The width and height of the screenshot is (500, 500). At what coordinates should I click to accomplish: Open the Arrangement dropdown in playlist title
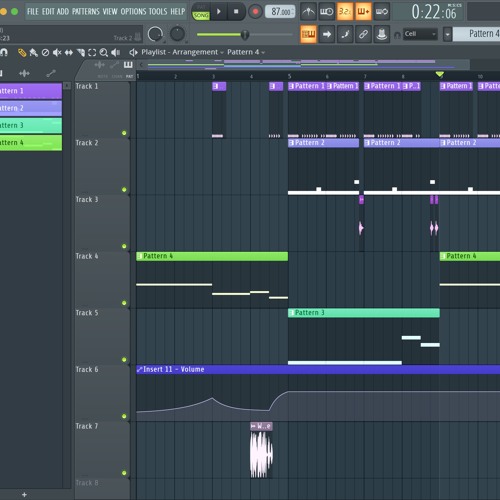click(198, 52)
